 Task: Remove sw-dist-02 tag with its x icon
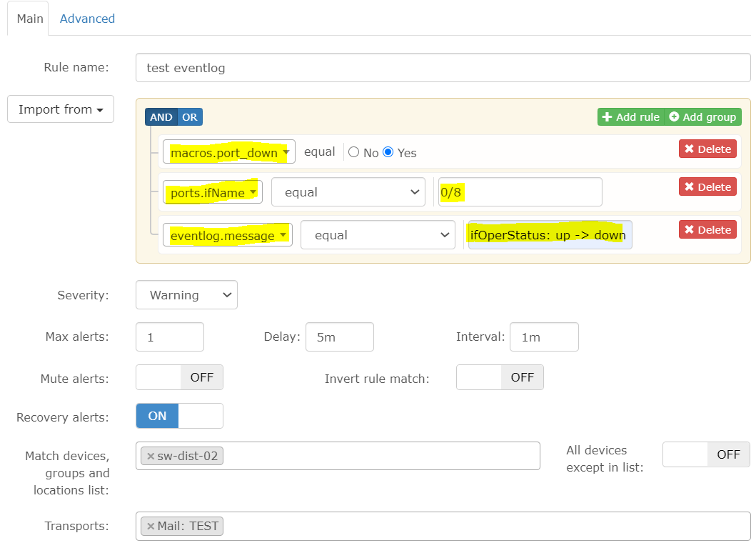coord(151,456)
